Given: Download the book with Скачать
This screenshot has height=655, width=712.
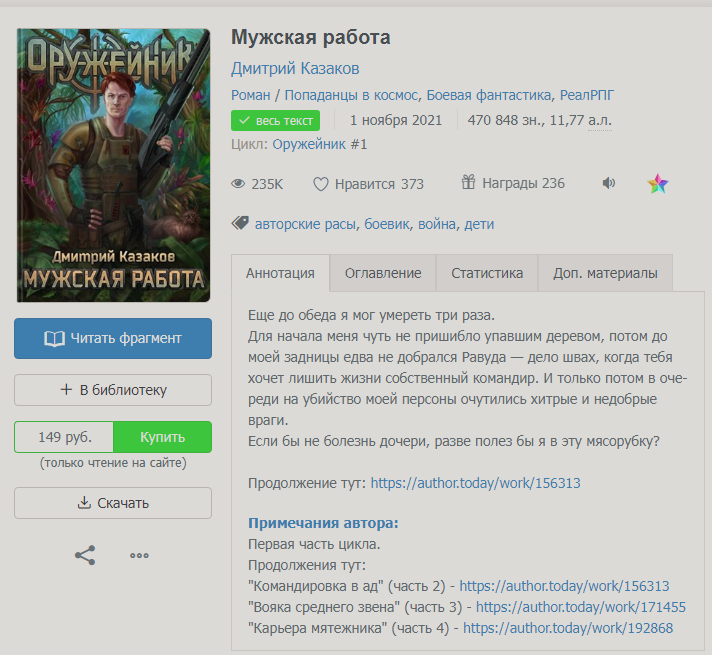Looking at the screenshot, I should click(x=113, y=503).
